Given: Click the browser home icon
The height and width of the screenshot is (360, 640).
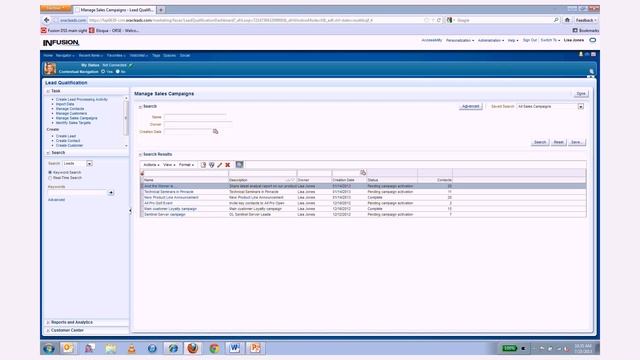Looking at the screenshot, I should click(567, 20).
